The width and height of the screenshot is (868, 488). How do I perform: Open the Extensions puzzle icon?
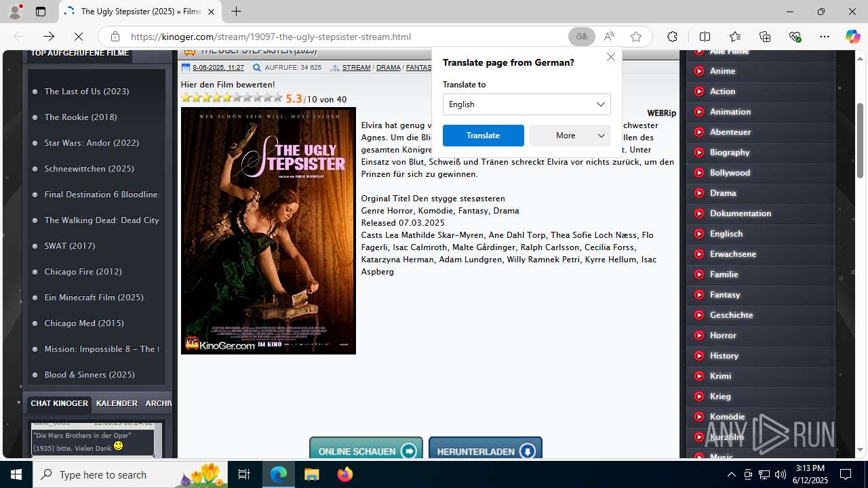click(672, 37)
